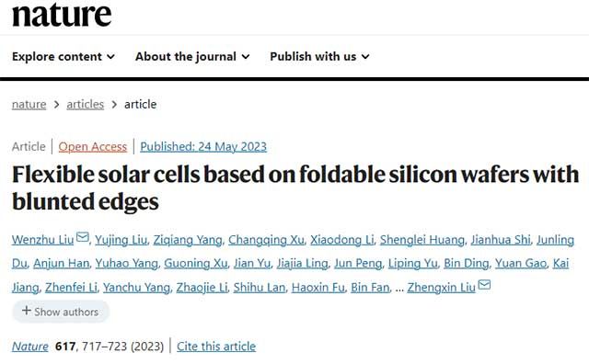
Task: Click Published: 24 May 2023 link
Action: click(x=203, y=147)
